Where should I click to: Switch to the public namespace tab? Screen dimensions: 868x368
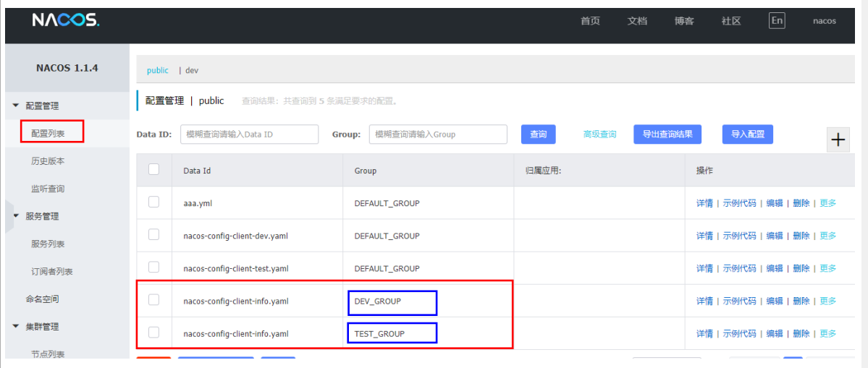tap(158, 71)
